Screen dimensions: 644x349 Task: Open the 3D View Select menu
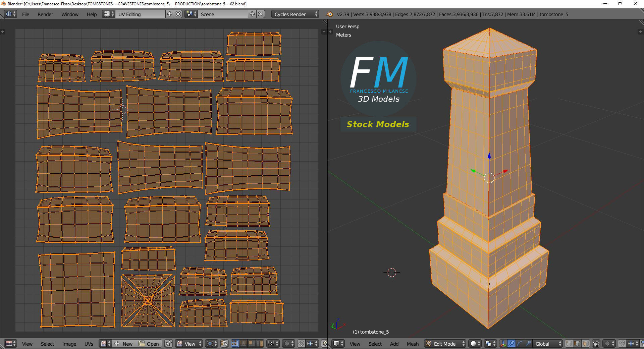[375, 344]
